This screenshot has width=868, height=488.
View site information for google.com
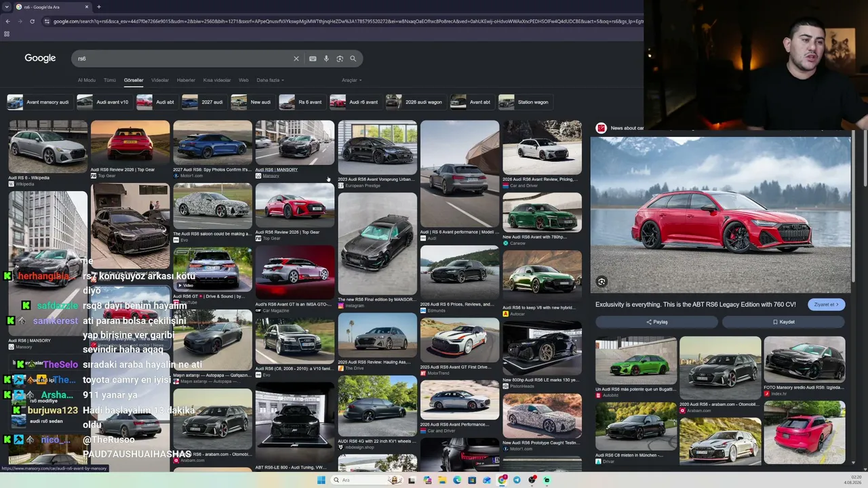pos(46,21)
